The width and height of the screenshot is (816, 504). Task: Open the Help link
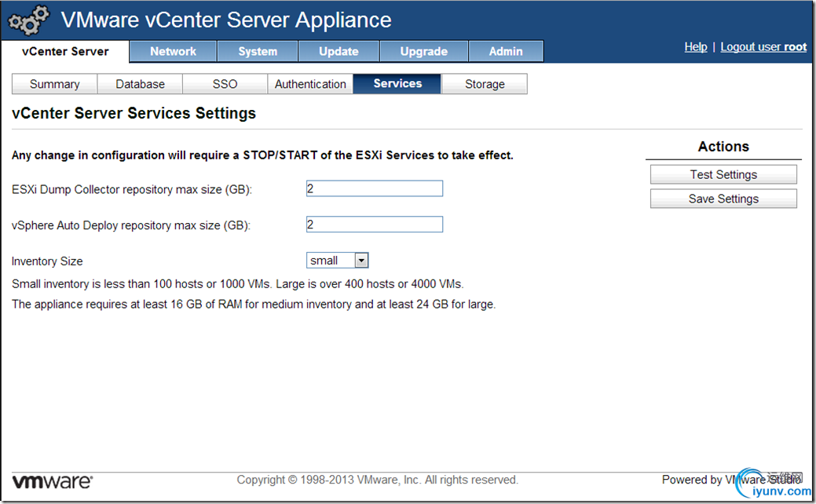[x=695, y=47]
